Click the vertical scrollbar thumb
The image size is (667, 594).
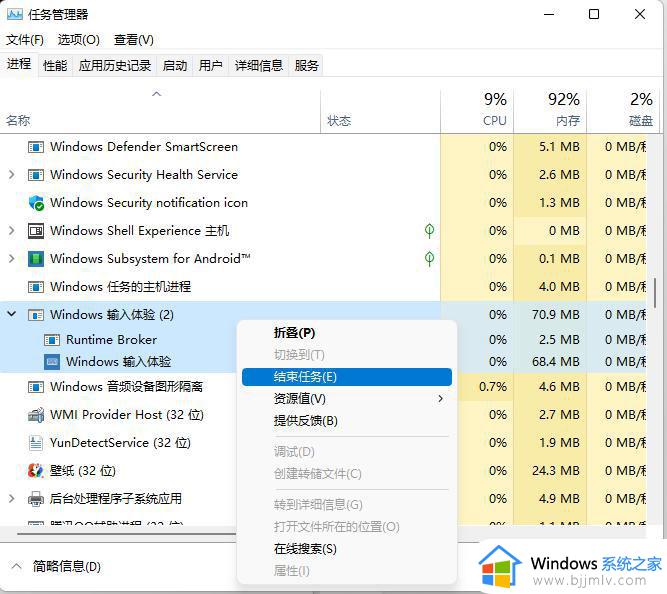pos(655,293)
